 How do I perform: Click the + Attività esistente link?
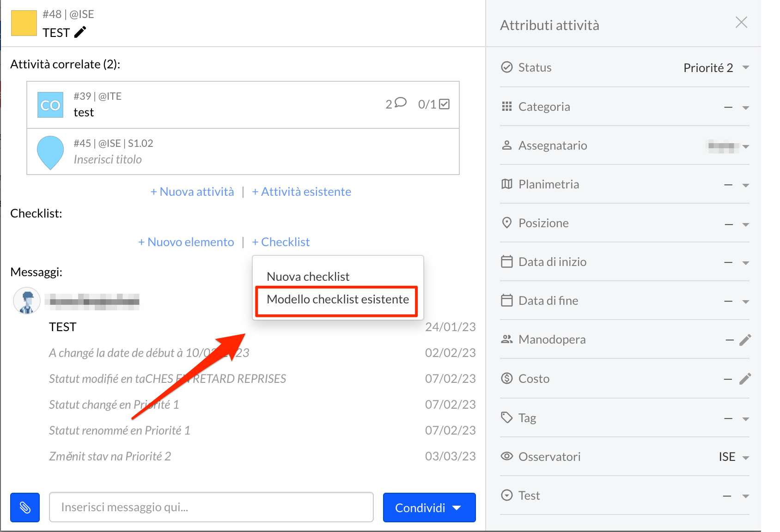[x=301, y=192]
